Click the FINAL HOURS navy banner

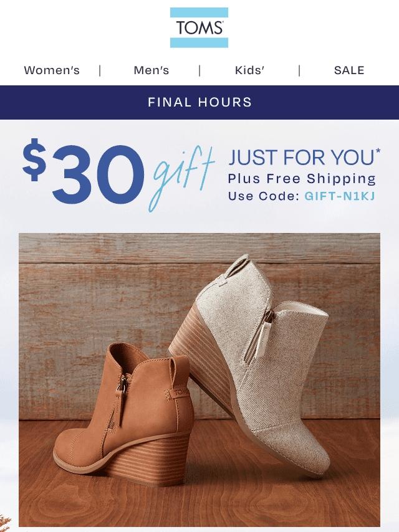[199, 102]
